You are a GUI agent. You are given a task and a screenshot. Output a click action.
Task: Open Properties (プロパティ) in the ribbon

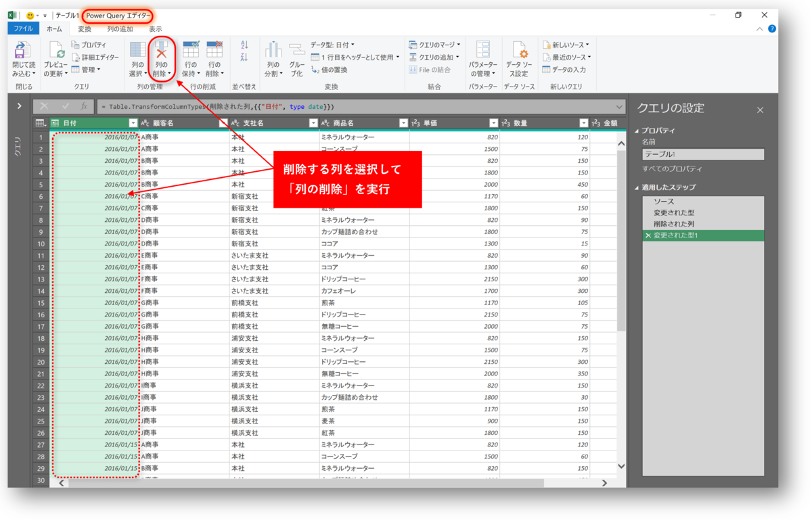(x=89, y=45)
